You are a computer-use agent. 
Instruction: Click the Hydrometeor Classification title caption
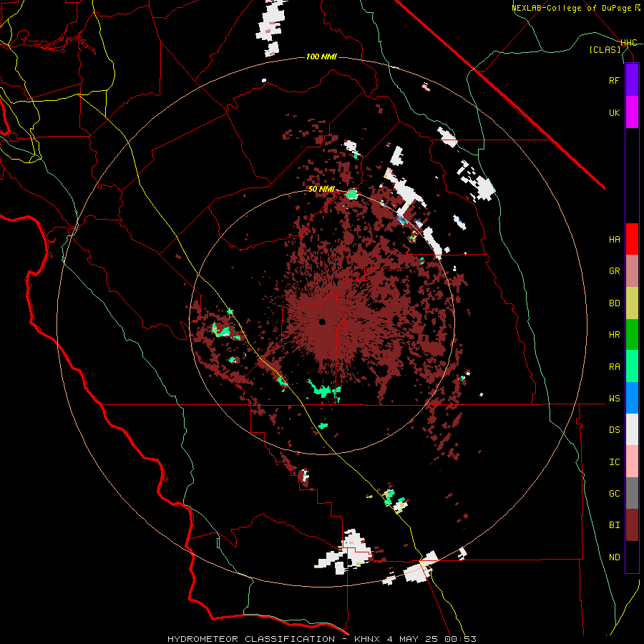pos(322,639)
